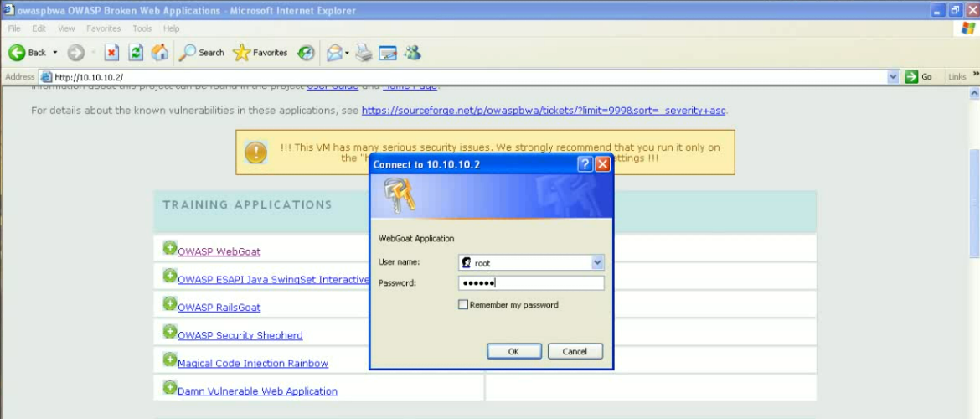The height and width of the screenshot is (419, 980).
Task: Open the User name dropdown arrow
Action: 597,263
